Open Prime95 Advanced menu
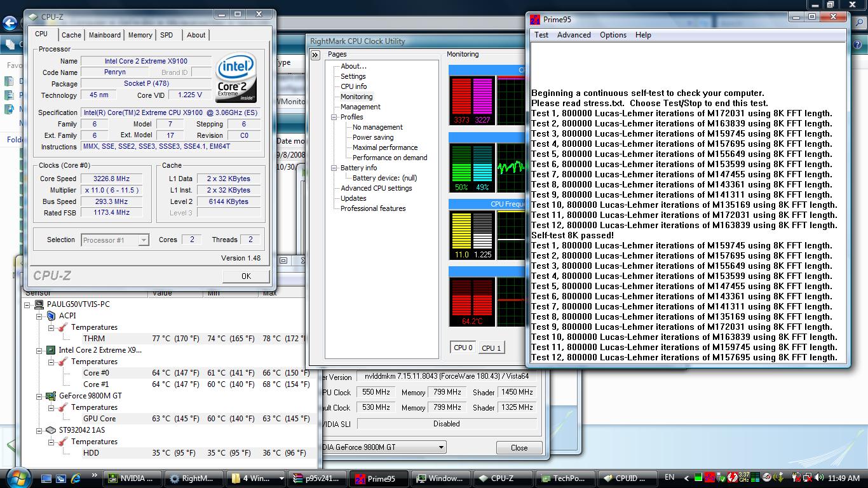 [574, 35]
